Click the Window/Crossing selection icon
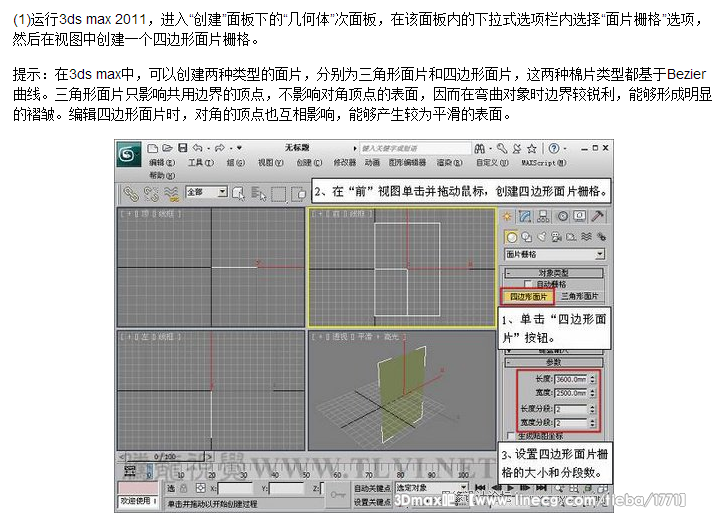 tap(299, 194)
